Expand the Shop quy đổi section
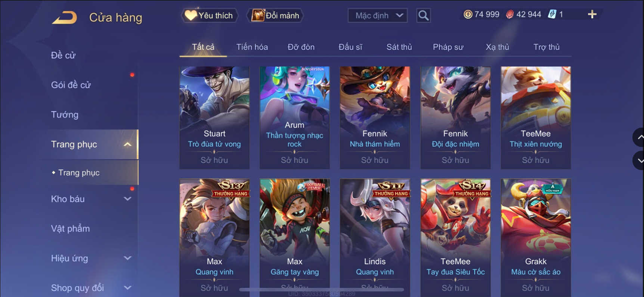This screenshot has height=297, width=644. tap(127, 288)
